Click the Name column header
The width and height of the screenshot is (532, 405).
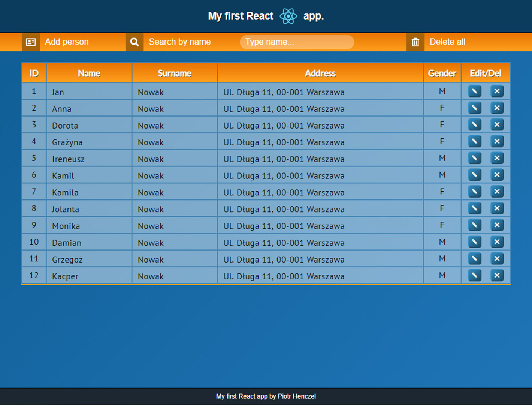click(x=89, y=73)
